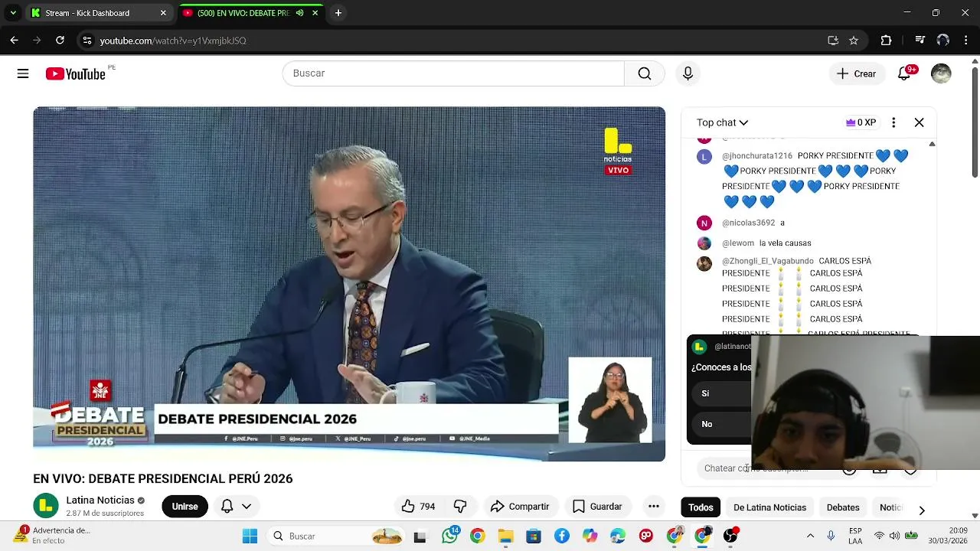Open OBS Studio from the taskbar
Image resolution: width=980 pixels, height=551 pixels.
click(x=730, y=536)
